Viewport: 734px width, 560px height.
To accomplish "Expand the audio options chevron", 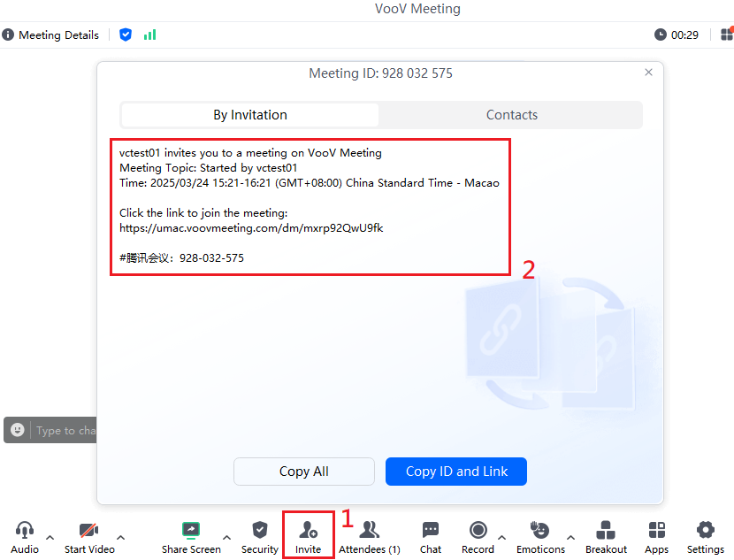I will tap(50, 538).
